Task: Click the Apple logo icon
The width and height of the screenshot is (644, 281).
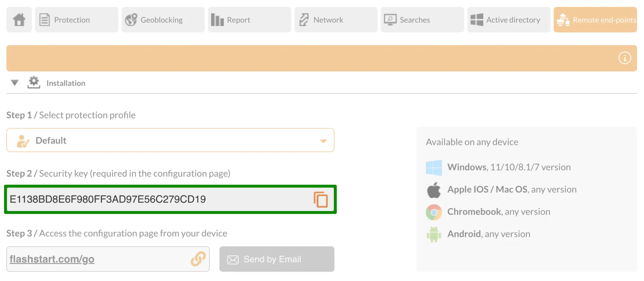Action: coord(434,190)
